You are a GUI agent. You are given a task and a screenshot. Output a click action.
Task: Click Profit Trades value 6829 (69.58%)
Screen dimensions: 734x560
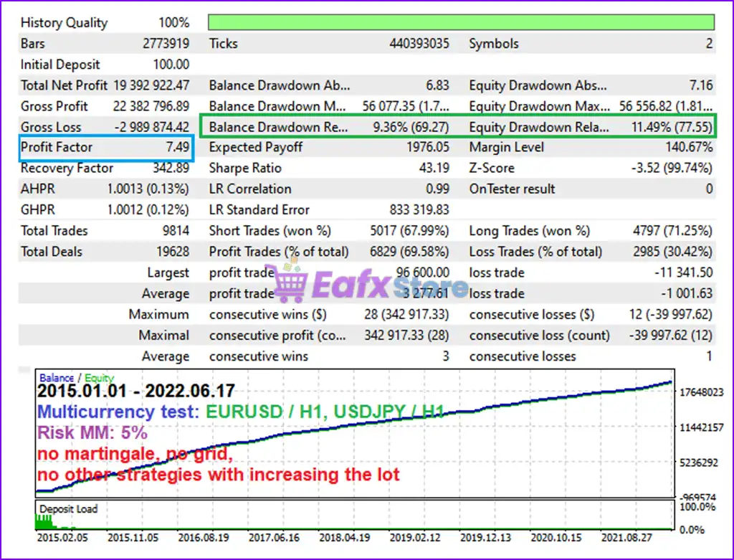coord(409,252)
